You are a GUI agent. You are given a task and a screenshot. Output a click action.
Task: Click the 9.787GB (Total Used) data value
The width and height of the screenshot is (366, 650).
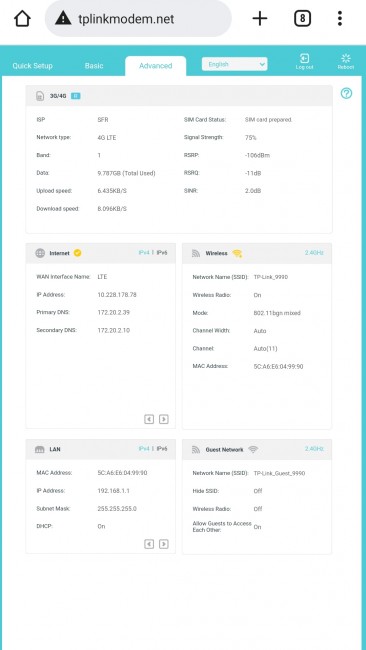tap(126, 173)
